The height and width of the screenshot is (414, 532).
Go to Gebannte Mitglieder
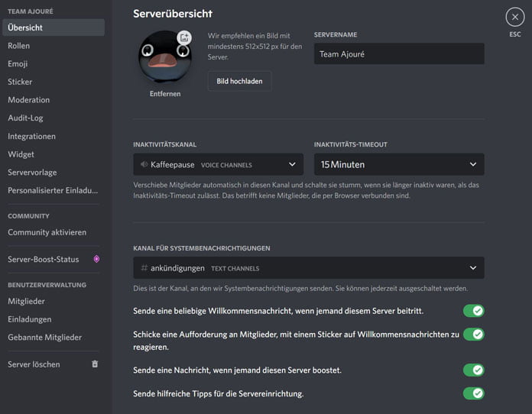pyautogui.click(x=44, y=337)
